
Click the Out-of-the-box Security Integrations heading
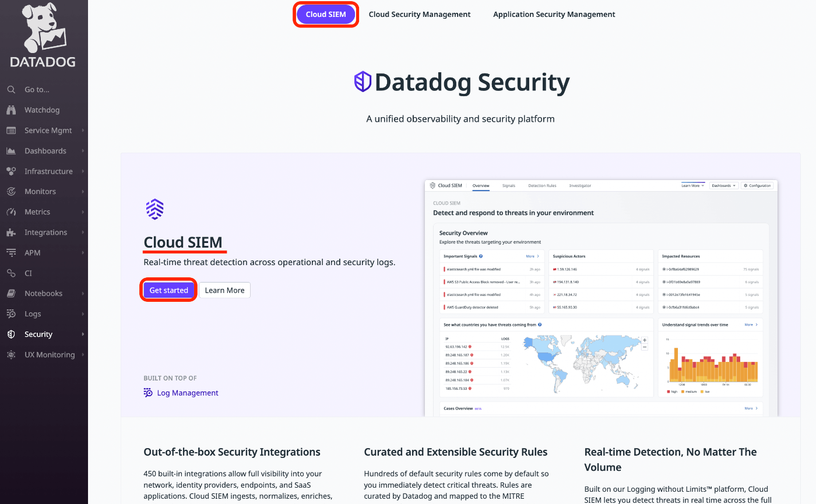coord(232,452)
